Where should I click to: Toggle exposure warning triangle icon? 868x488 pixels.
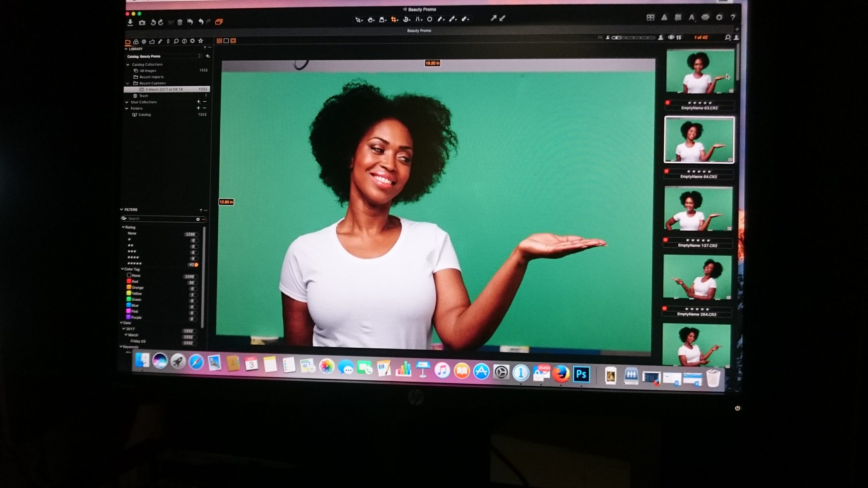pos(664,18)
